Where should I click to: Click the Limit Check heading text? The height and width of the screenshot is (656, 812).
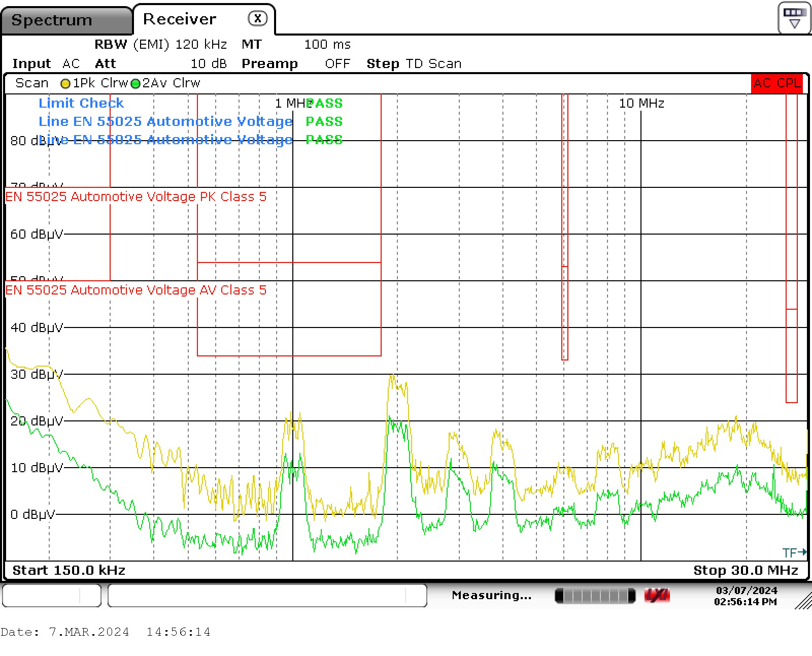tap(81, 103)
